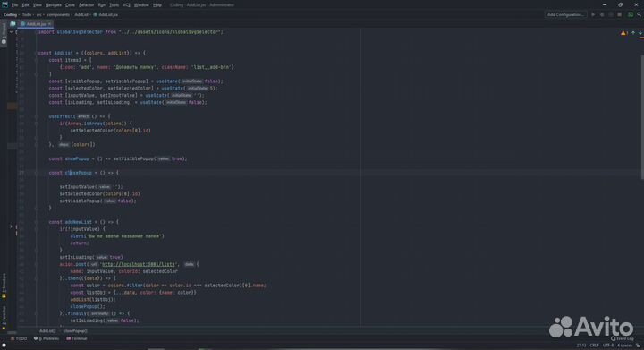Click the 4 spaces indent status

(x=624, y=346)
